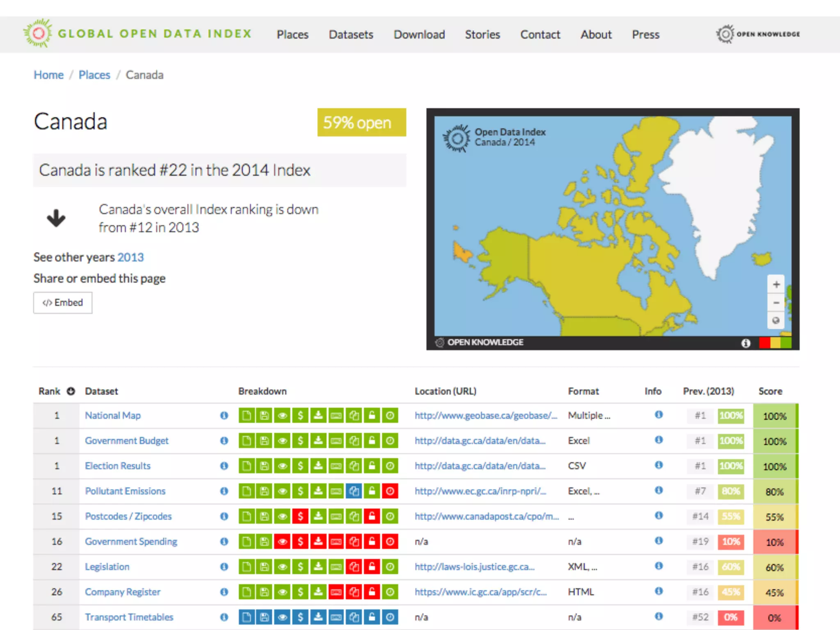The width and height of the screenshot is (840, 630).
Task: Zoom out on the Canada map
Action: coord(776,303)
